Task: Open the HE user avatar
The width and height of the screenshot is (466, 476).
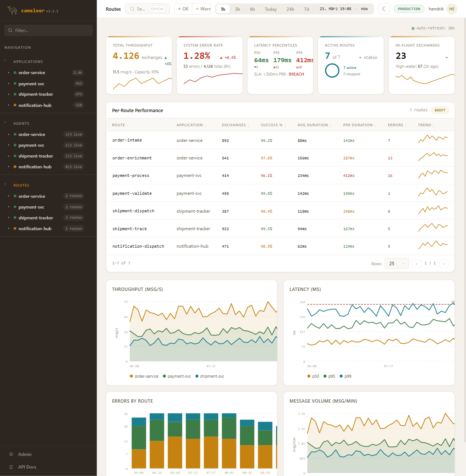Action: (452, 9)
